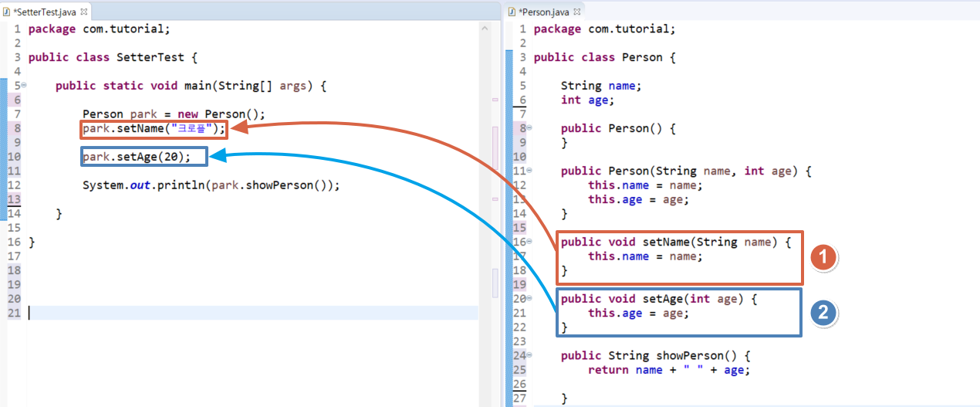Collapse the Person(String name, int age) fold marker

[529, 171]
